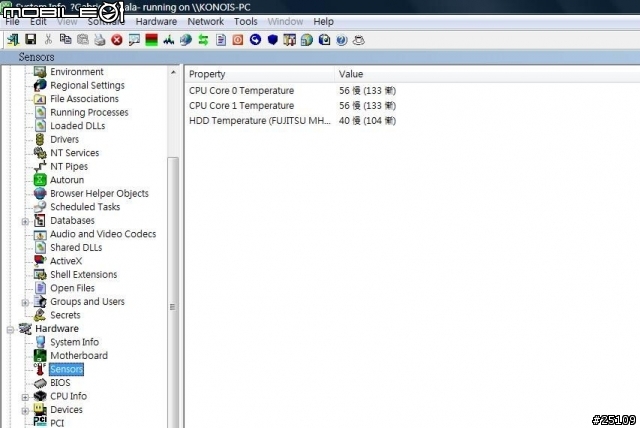Select System Info under Hardware
This screenshot has height=428, width=640.
74,342
